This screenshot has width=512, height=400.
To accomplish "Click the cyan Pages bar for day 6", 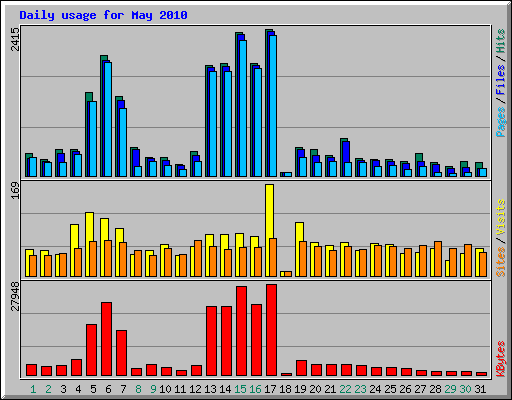I will tap(108, 119).
